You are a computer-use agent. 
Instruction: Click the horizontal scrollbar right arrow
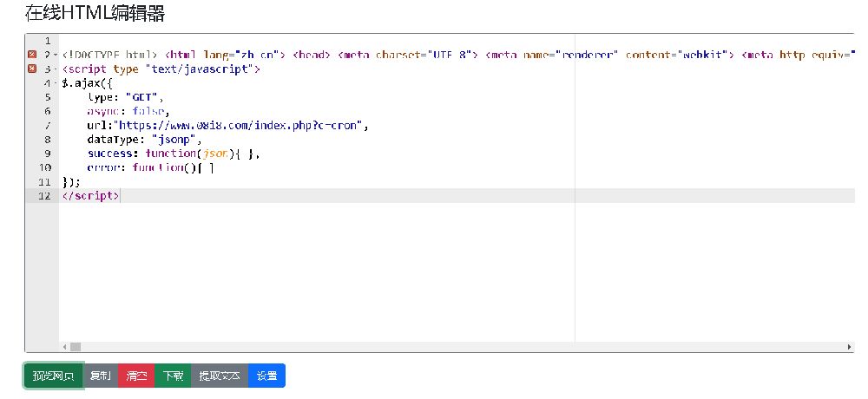tap(849, 347)
